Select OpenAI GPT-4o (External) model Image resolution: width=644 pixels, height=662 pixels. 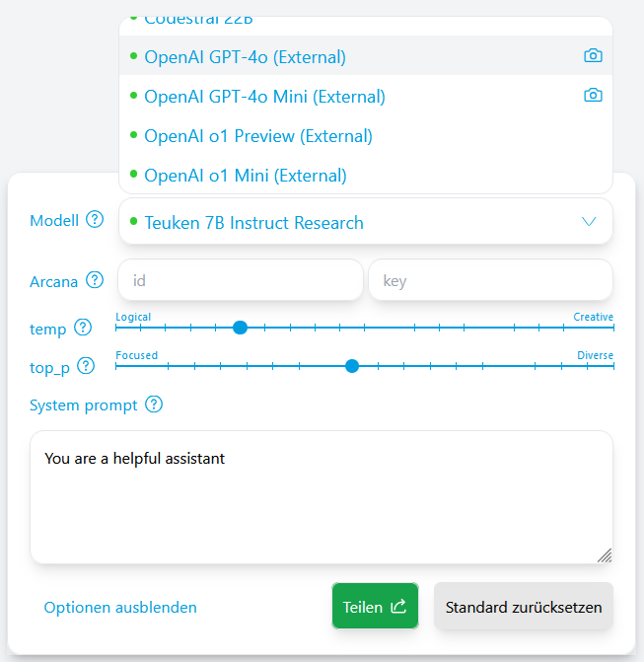[246, 57]
